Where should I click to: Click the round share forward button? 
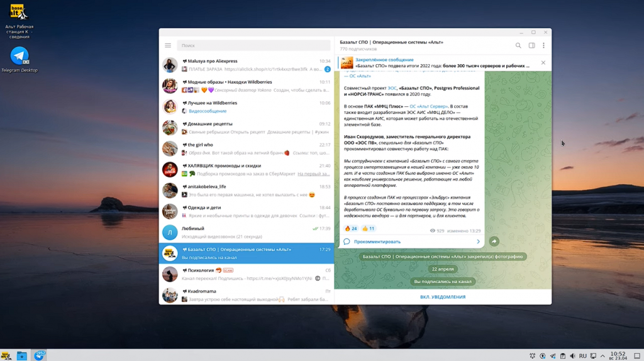click(494, 242)
